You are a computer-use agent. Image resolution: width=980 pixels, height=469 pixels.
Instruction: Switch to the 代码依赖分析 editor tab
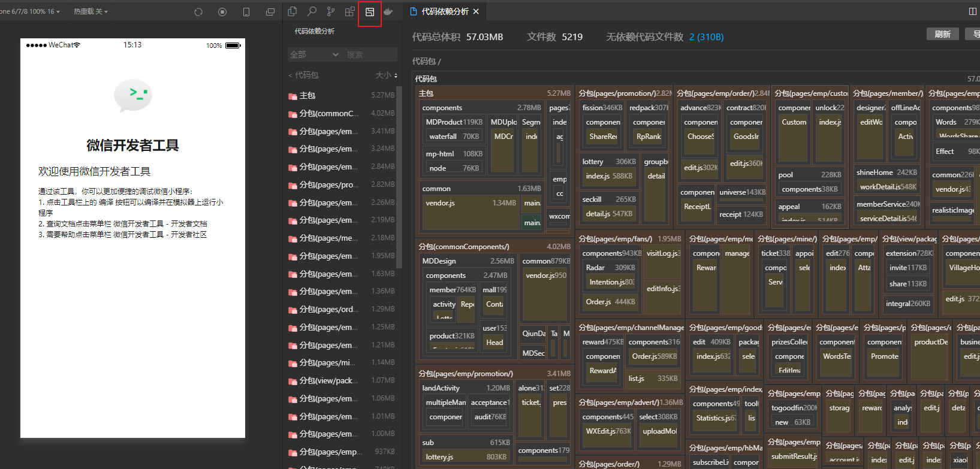[445, 11]
